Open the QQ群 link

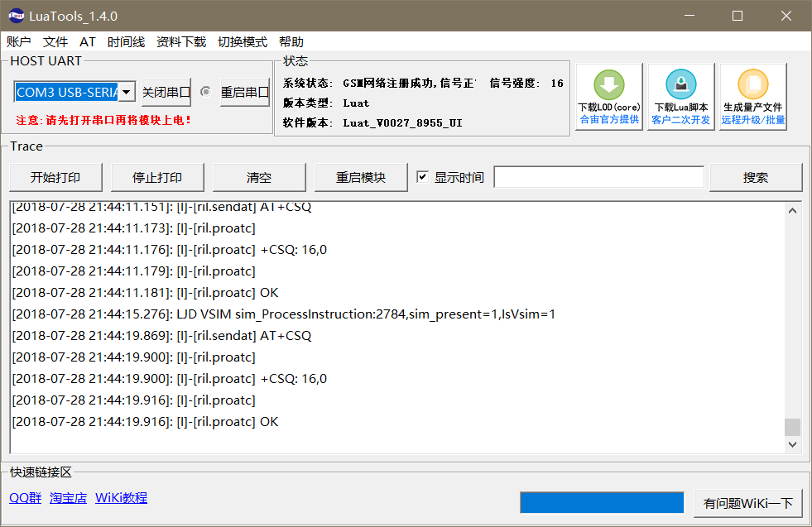click(x=26, y=498)
